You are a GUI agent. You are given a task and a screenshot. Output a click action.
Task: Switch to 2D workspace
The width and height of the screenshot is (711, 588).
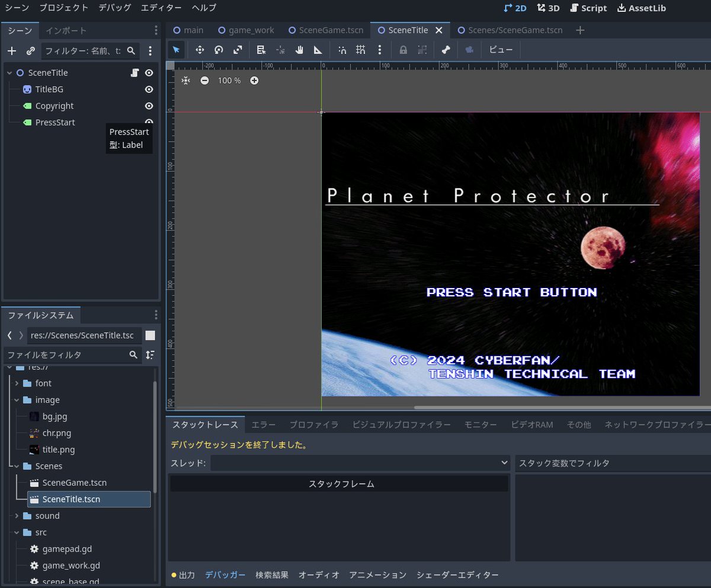pos(515,8)
